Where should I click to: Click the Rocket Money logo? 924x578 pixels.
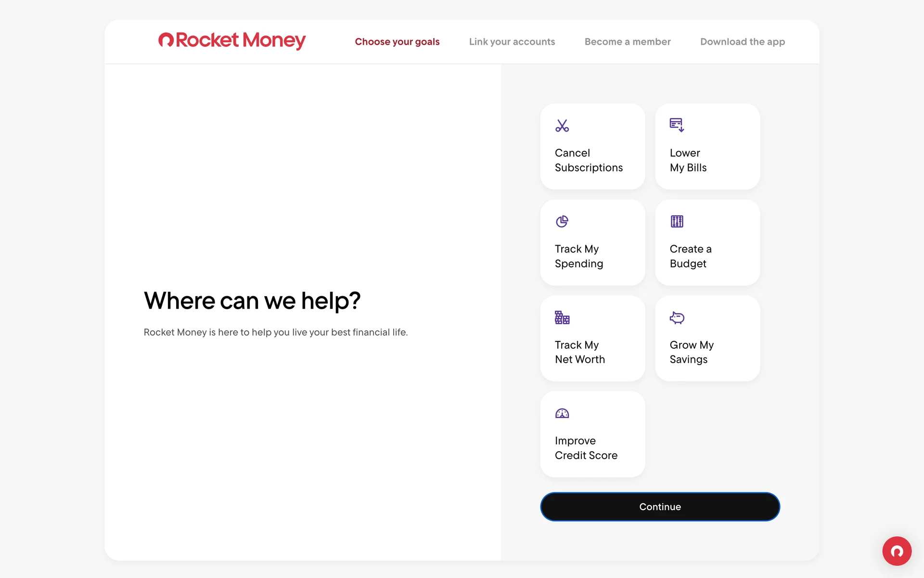[232, 40]
